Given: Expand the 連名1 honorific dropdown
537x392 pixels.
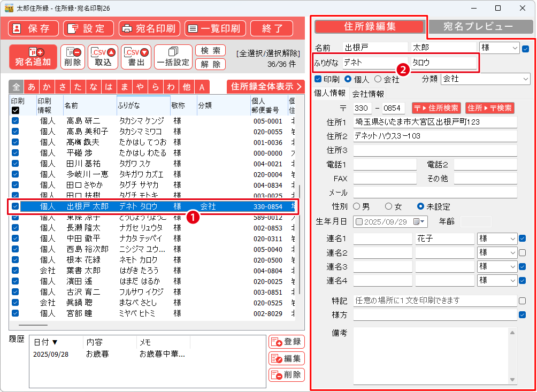Looking at the screenshot, I should [513, 239].
